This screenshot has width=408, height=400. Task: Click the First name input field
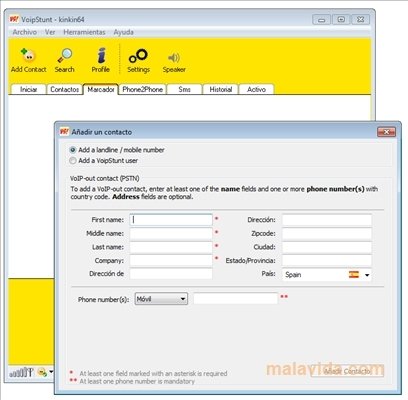pyautogui.click(x=171, y=220)
